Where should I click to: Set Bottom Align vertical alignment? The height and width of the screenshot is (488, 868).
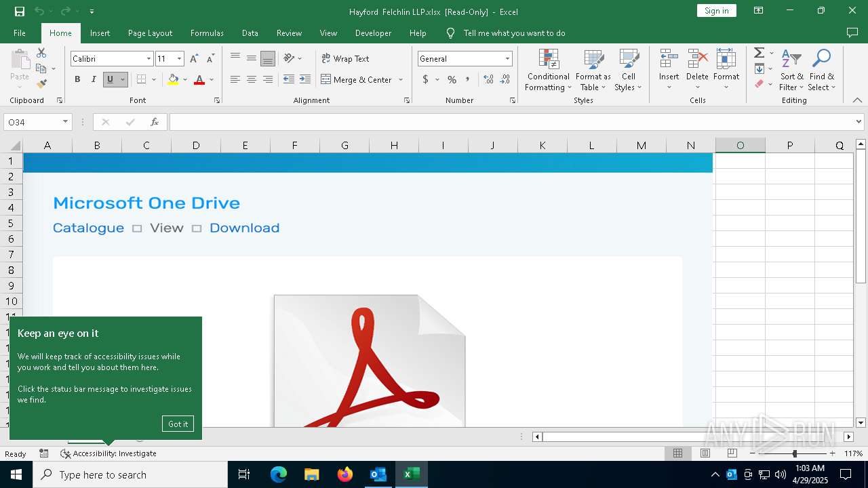pyautogui.click(x=268, y=58)
